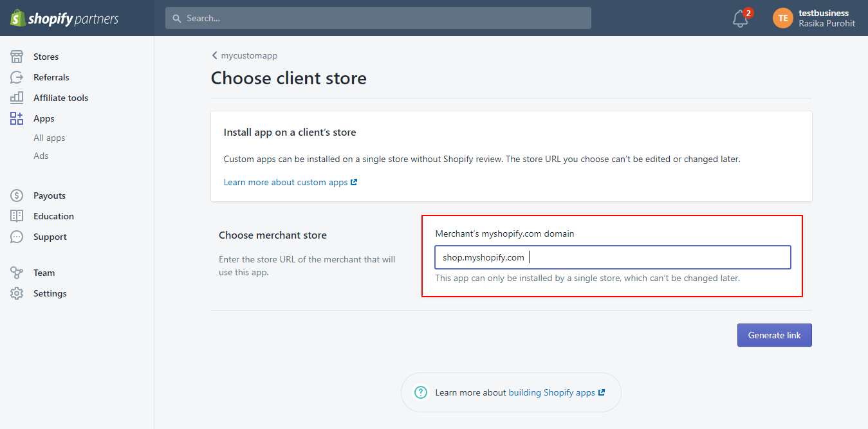
Task: Click the Generate link button
Action: (x=775, y=335)
